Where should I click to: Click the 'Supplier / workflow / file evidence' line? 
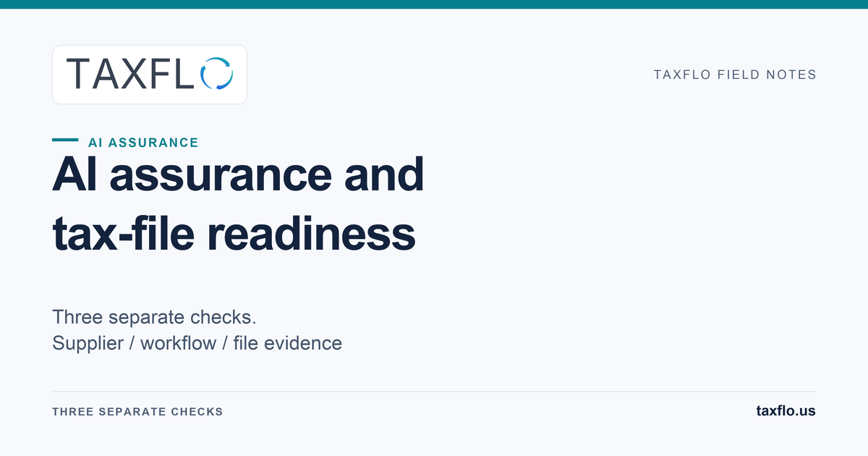(x=197, y=342)
